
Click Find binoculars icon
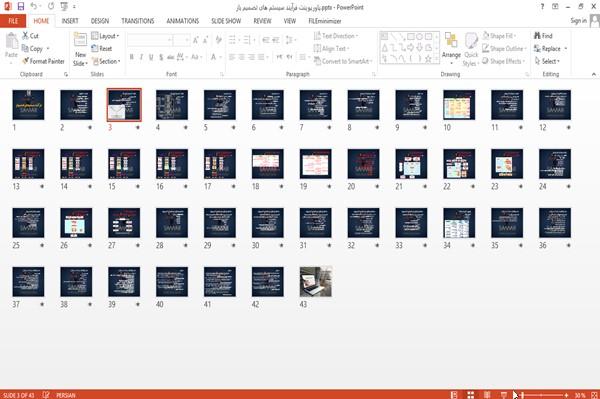point(537,36)
